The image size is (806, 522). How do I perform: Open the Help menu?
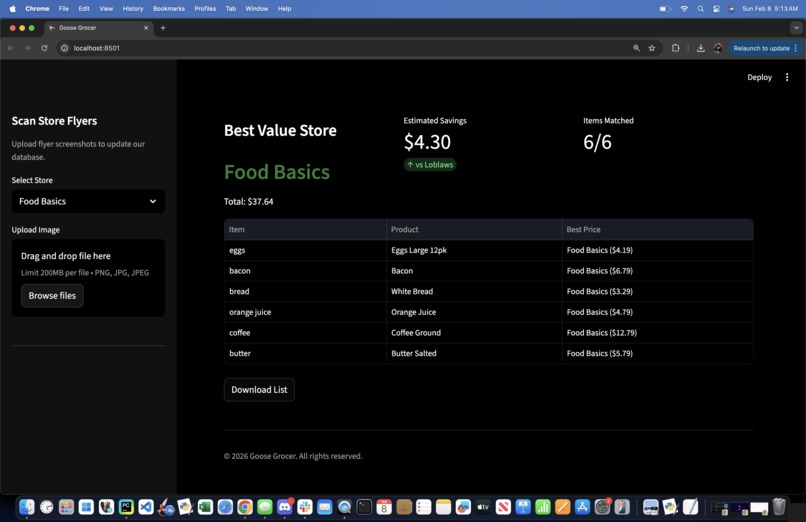click(284, 9)
